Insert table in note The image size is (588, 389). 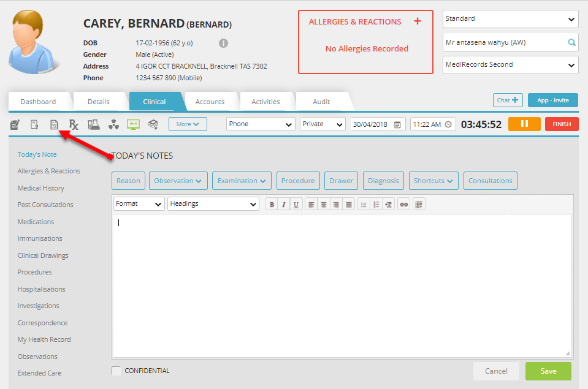coord(419,204)
